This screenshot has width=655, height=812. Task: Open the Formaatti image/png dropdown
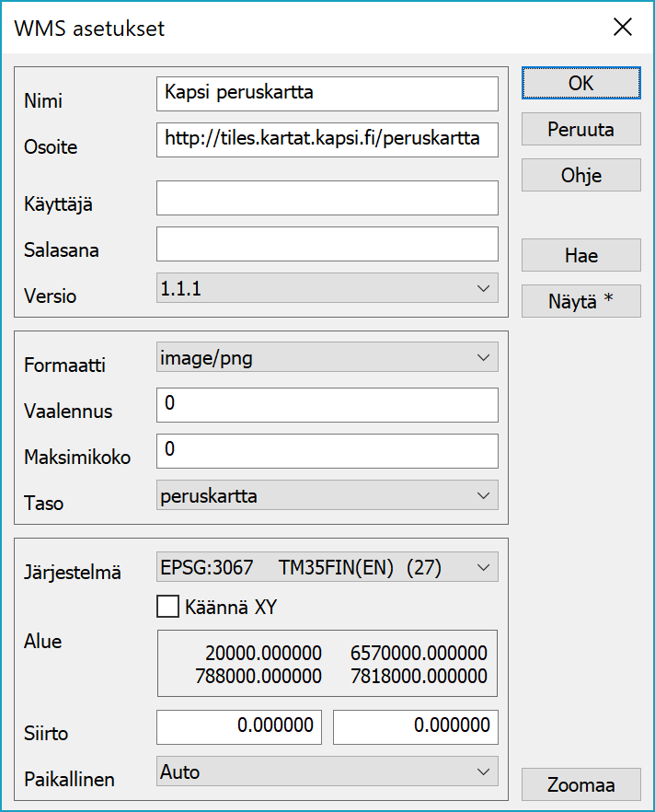click(x=327, y=358)
